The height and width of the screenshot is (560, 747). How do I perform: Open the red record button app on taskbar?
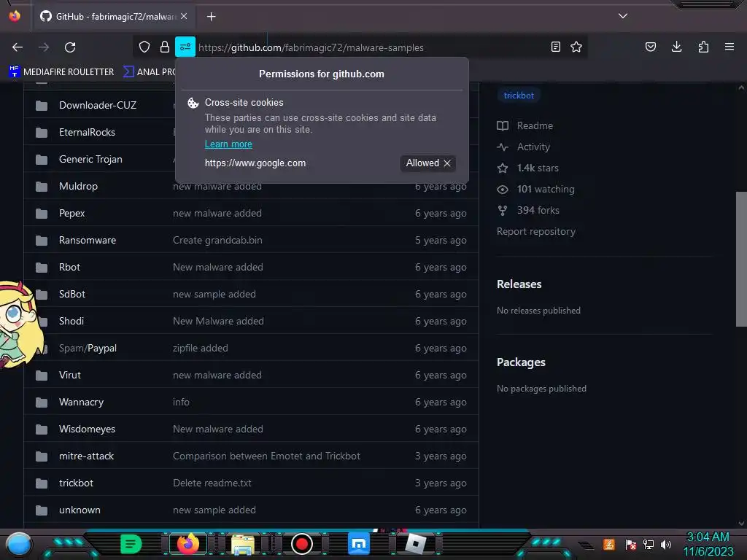301,544
